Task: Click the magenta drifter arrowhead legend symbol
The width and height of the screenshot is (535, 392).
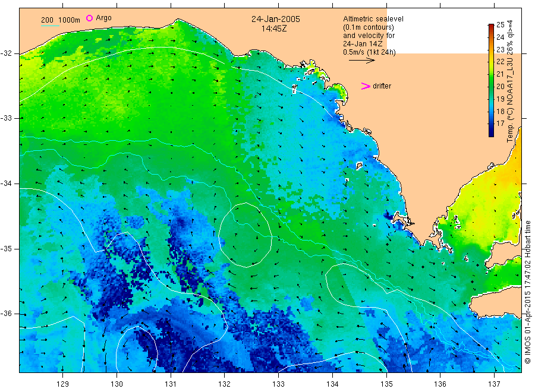Action: pyautogui.click(x=366, y=86)
